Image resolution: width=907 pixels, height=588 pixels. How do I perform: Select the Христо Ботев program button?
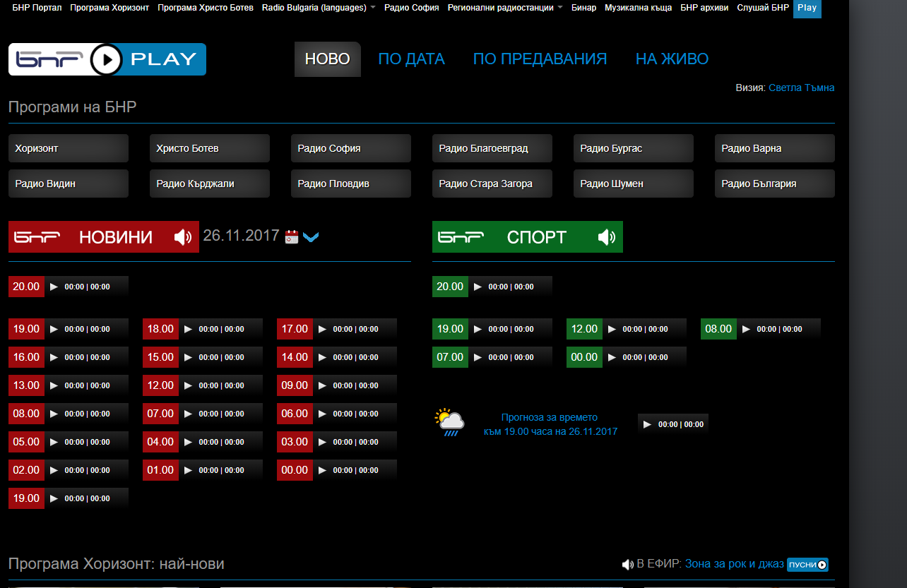[210, 148]
